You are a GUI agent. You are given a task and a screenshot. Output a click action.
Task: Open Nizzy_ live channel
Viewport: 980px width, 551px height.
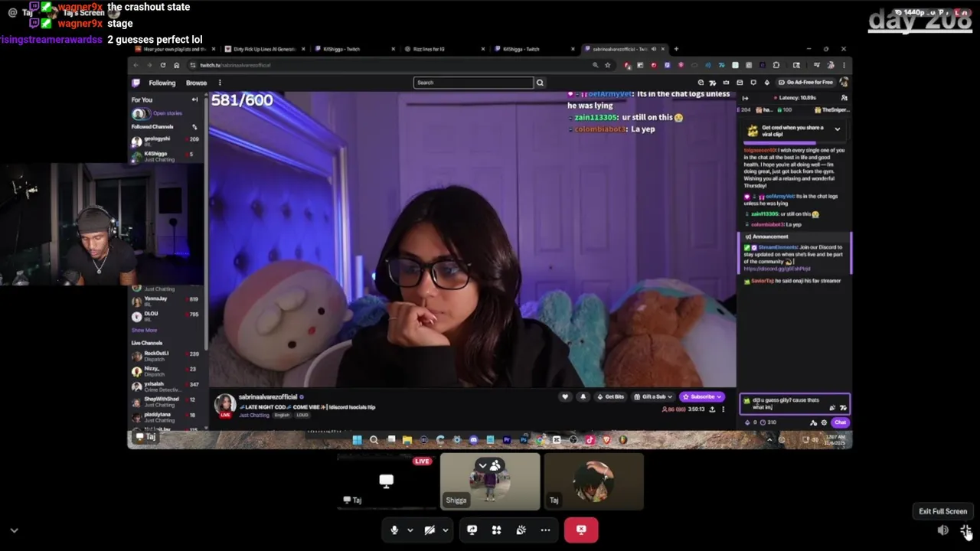click(x=165, y=370)
